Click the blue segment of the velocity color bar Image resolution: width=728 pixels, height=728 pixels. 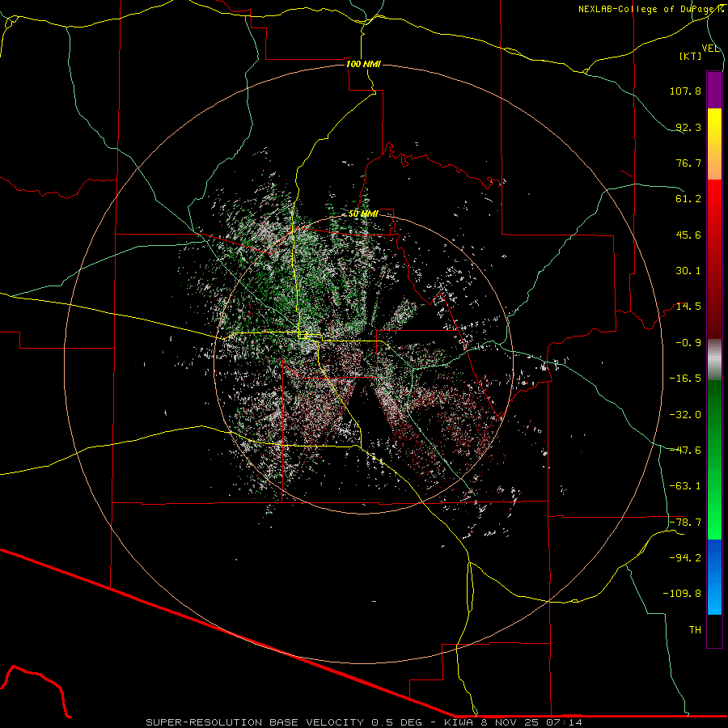714,577
